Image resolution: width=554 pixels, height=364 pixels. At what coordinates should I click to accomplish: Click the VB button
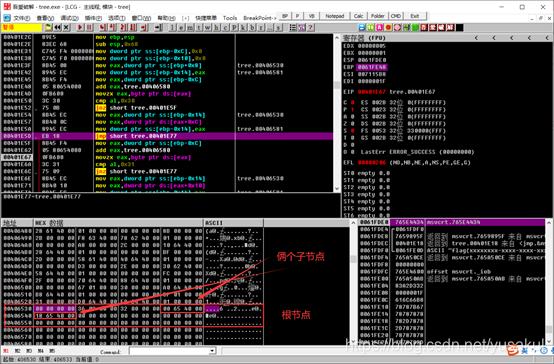pyautogui.click(x=312, y=16)
